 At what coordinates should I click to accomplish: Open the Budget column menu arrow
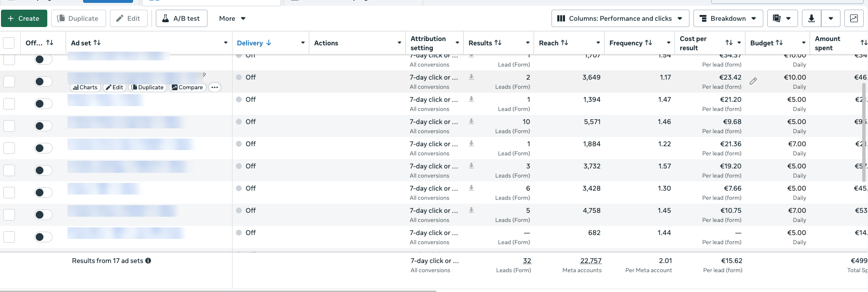click(803, 43)
